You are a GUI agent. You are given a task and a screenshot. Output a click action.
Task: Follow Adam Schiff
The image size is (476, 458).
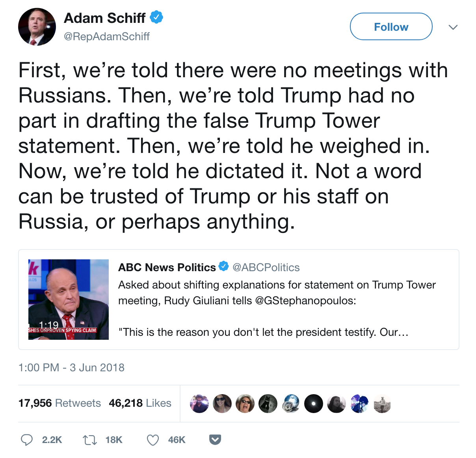(x=391, y=27)
